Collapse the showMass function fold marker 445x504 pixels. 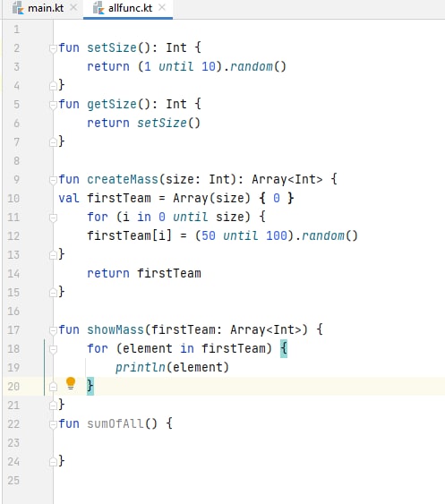click(x=53, y=330)
